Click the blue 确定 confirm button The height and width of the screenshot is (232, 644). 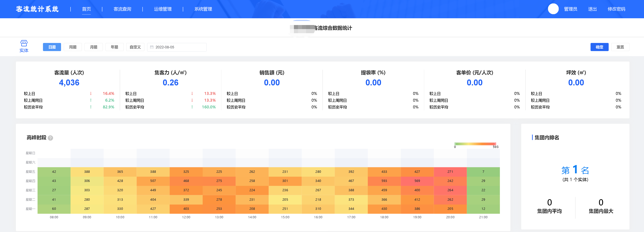coord(599,47)
